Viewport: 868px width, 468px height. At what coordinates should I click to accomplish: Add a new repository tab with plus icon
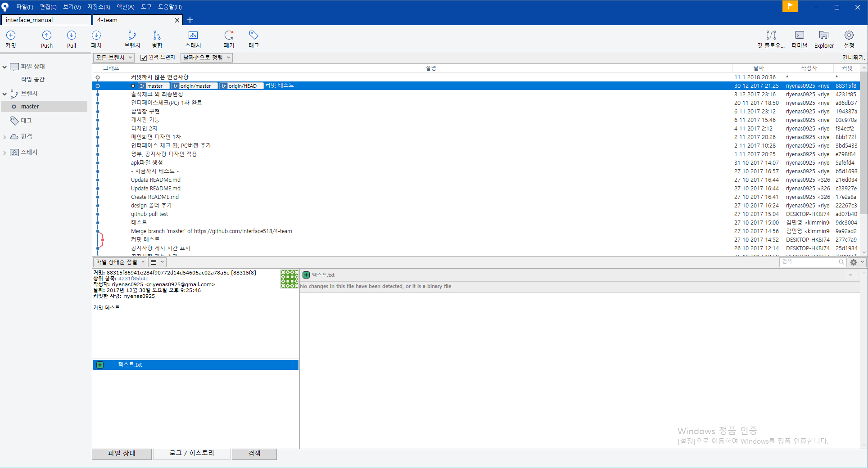tap(190, 20)
